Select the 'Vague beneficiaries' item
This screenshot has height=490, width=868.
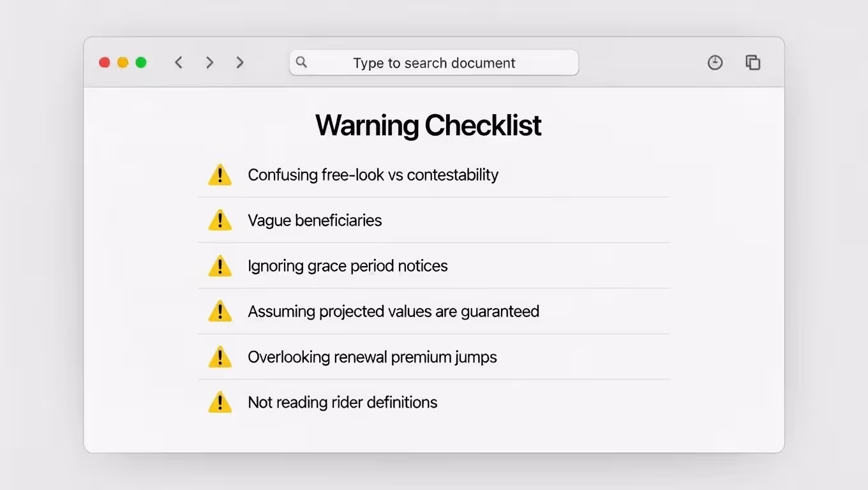coord(315,221)
